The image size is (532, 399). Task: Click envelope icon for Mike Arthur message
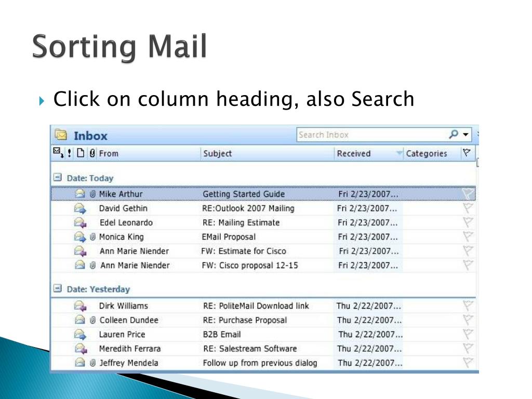[79, 194]
